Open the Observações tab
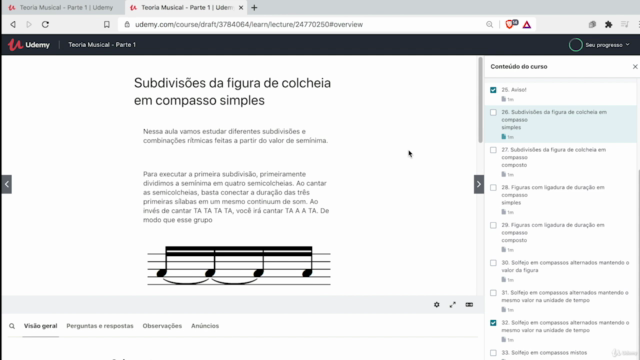The height and width of the screenshot is (360, 640). click(162, 326)
